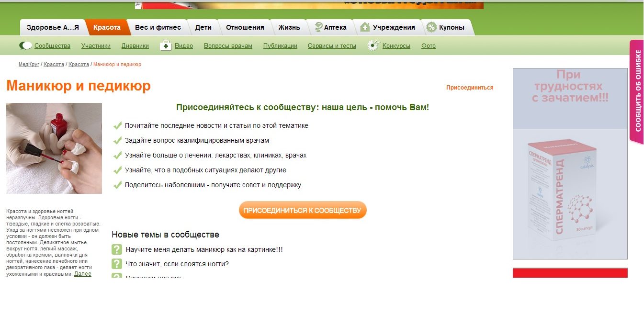644x327 pixels.
Task: Open the Сообщить об ошибке side tab
Action: coord(637,91)
